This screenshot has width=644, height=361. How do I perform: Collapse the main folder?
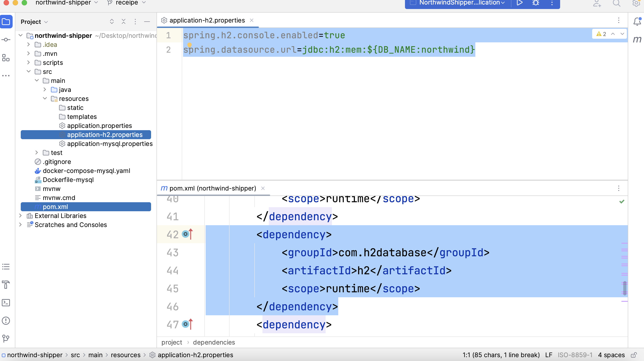pyautogui.click(x=37, y=80)
